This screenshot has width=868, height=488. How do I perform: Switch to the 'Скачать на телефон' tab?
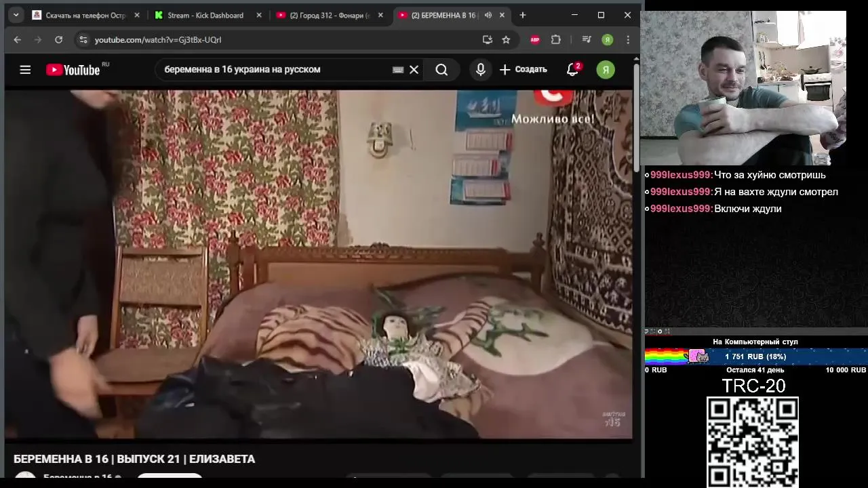85,15
